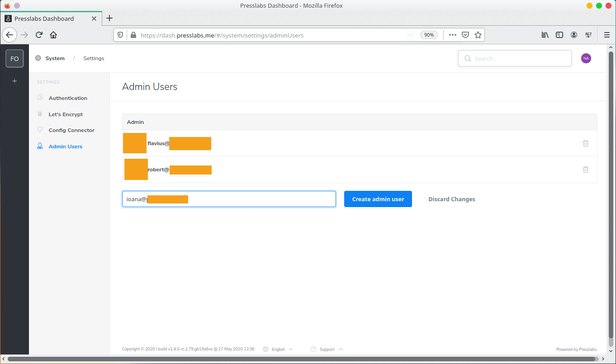Open Config Connector settings section
This screenshot has width=616, height=364.
click(x=71, y=130)
